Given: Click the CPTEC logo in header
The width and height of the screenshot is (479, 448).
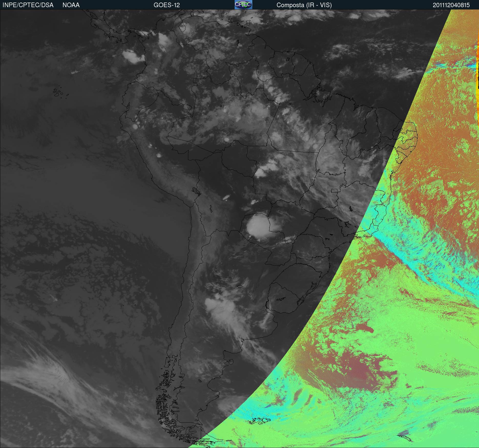Looking at the screenshot, I should (243, 5).
